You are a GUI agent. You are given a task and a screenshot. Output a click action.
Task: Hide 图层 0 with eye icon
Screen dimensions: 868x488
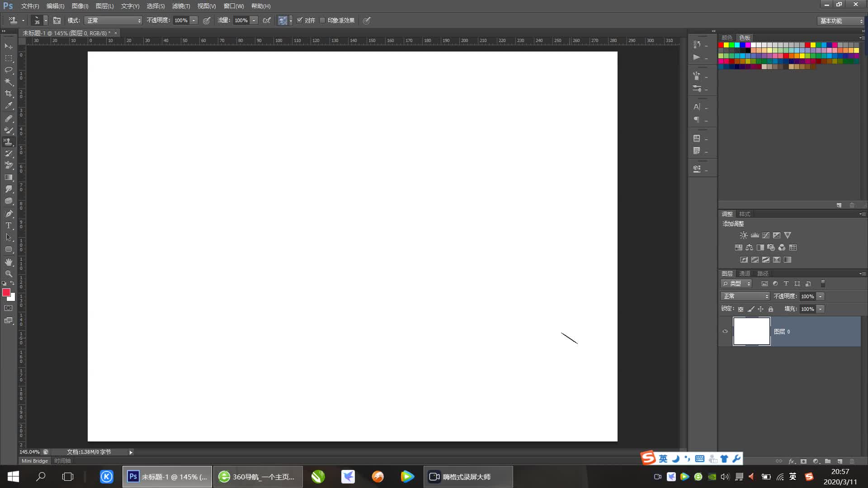coord(725,331)
